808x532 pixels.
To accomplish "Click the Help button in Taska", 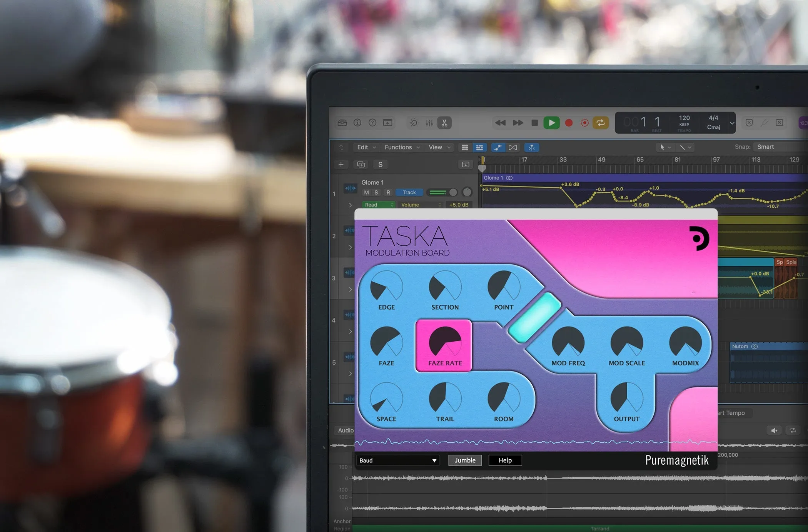I will click(x=505, y=460).
